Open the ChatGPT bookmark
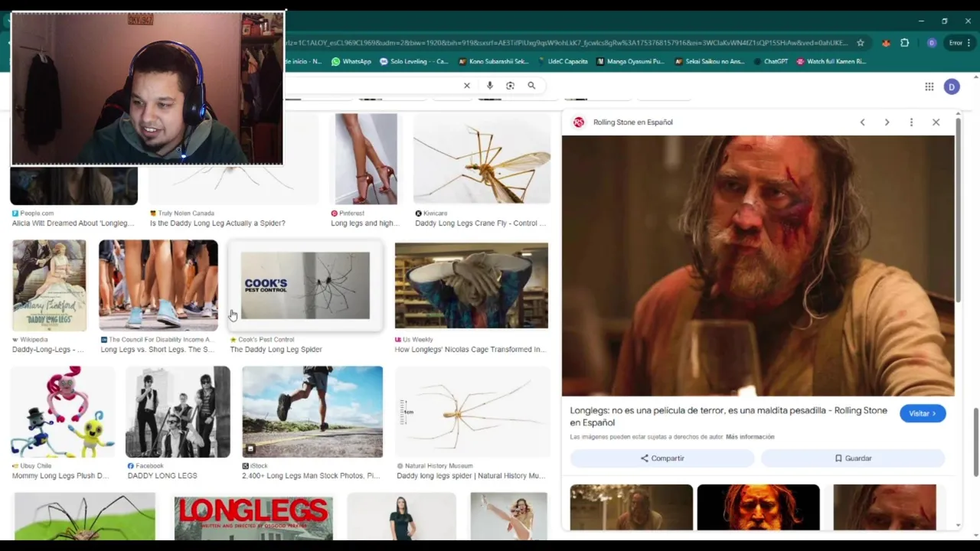Screen dimensions: 980x551 pyautogui.click(x=771, y=61)
